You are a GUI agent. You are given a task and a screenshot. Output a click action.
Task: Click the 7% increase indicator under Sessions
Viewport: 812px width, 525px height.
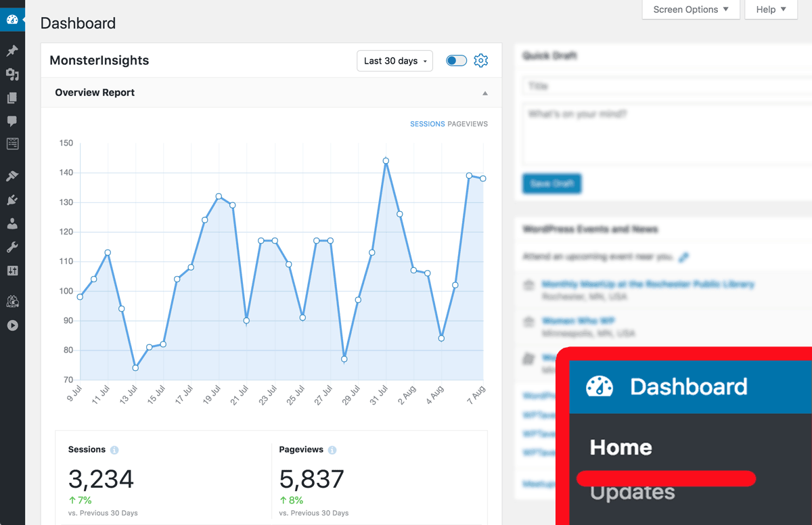point(80,501)
